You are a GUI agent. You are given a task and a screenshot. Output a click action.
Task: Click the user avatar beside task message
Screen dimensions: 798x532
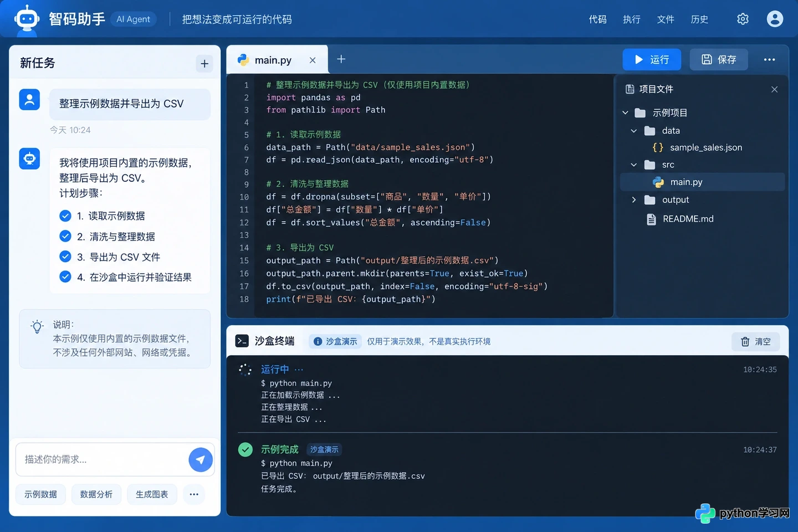pyautogui.click(x=29, y=100)
